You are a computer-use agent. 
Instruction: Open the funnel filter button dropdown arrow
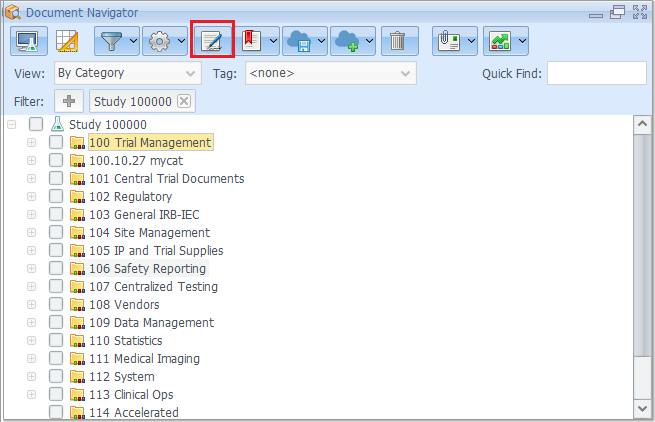(x=134, y=41)
